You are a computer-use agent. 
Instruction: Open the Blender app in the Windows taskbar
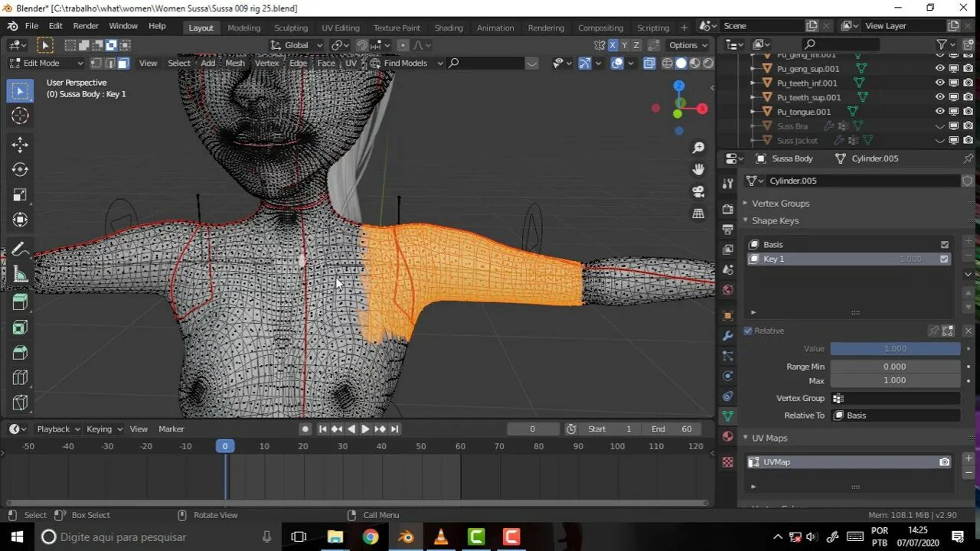[406, 536]
